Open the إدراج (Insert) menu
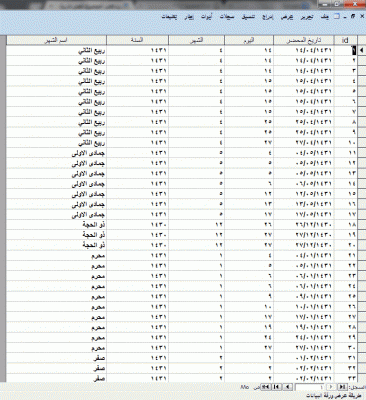The image size is (366, 400). click(268, 17)
